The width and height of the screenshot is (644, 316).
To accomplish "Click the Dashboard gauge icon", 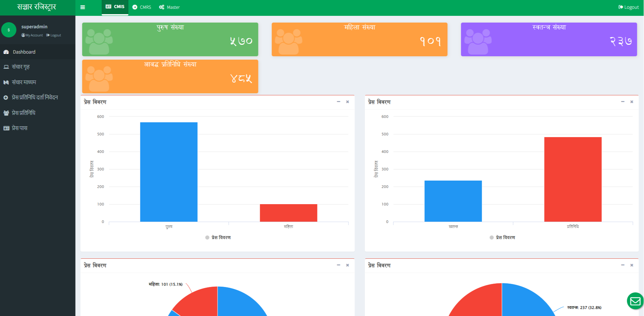I will [x=6, y=52].
